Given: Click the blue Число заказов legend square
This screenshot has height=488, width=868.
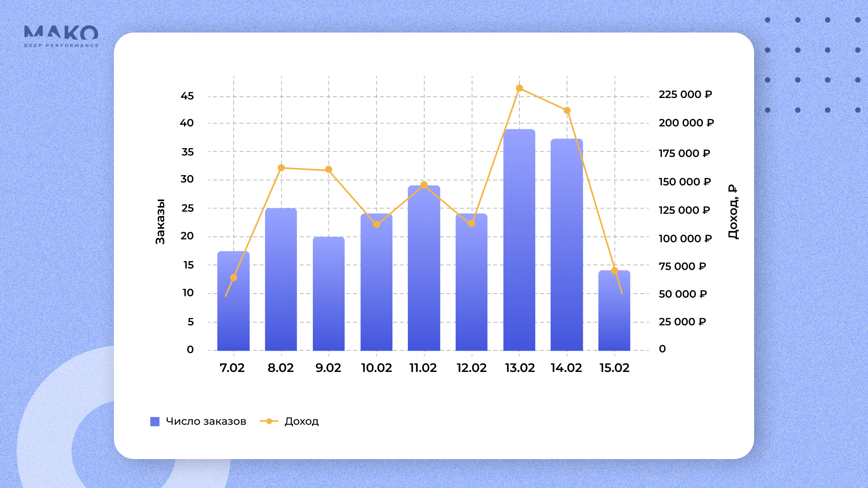Looking at the screenshot, I should [x=155, y=422].
